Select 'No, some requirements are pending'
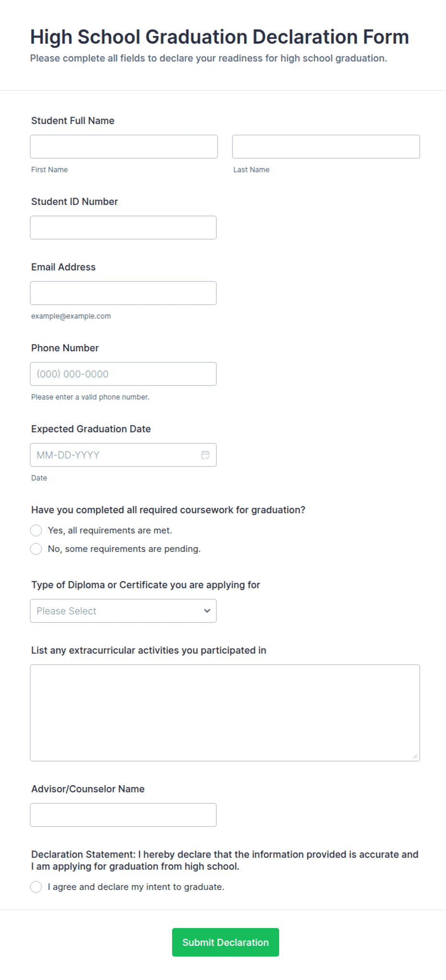The height and width of the screenshot is (980, 446). click(36, 549)
